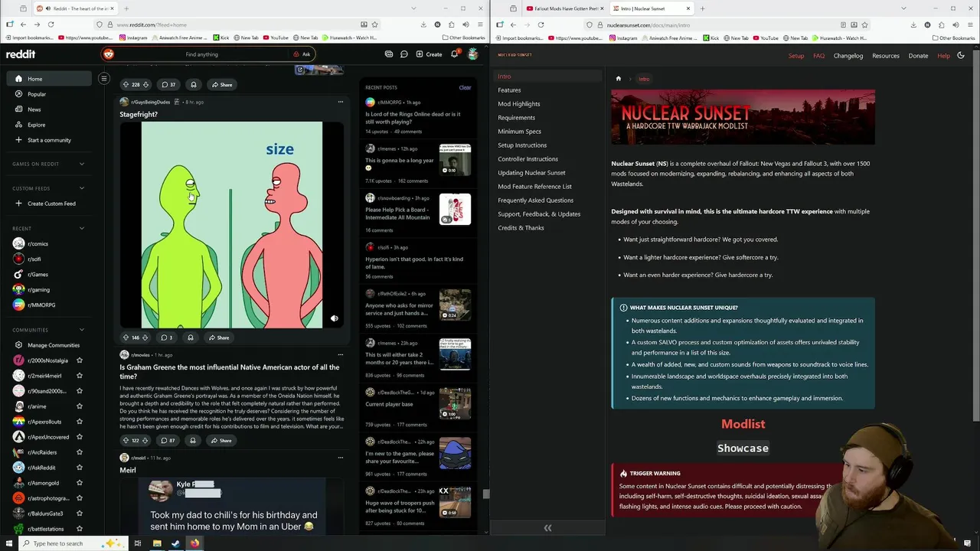Favorite r/2meirl4meirl with its star
Viewport: 980px width, 551px height.
79,376
